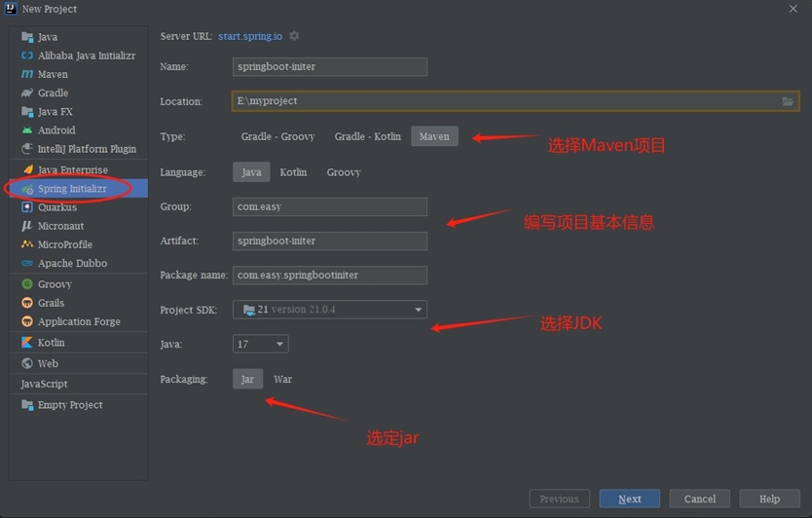Select the Kotlin logo icon
Viewport: 812px width, 518px height.
coord(27,343)
